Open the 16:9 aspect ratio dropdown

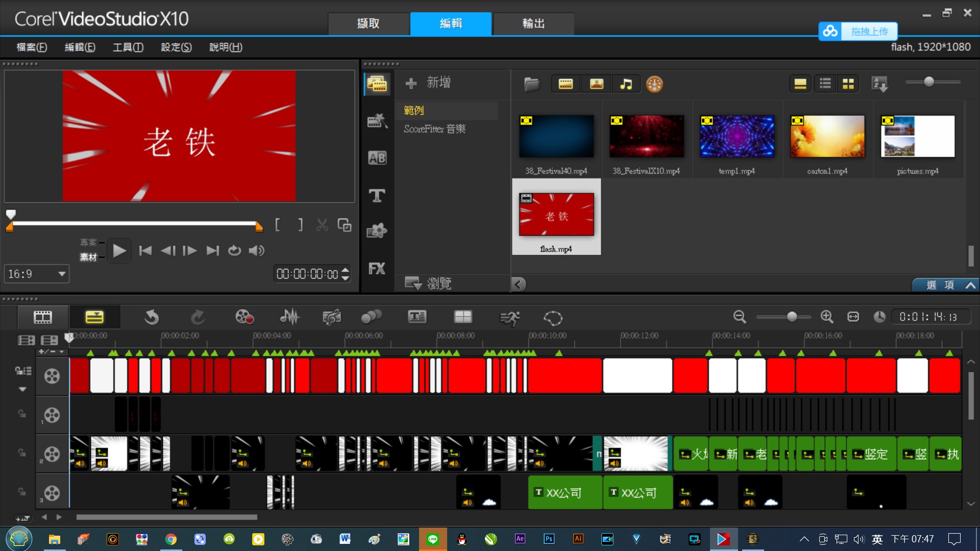coord(36,274)
